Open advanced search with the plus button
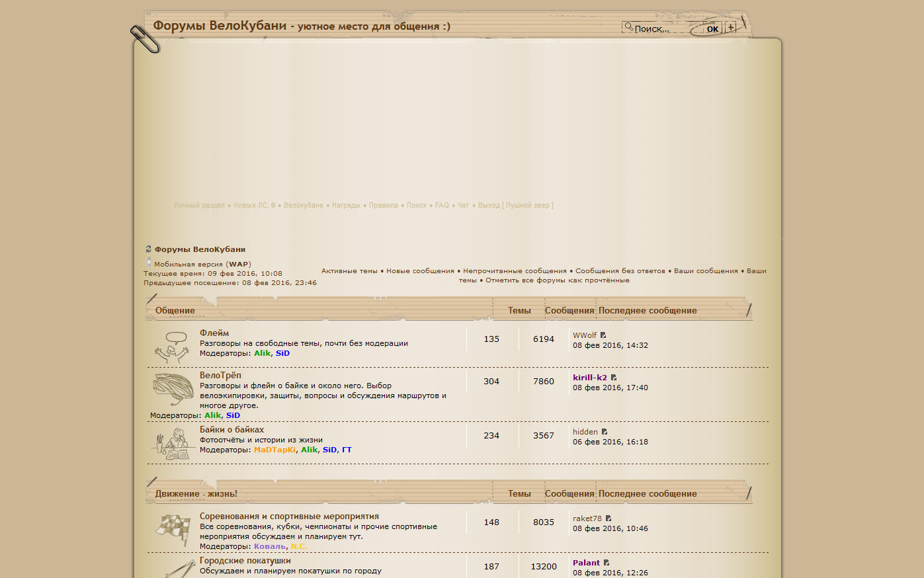 730,28
